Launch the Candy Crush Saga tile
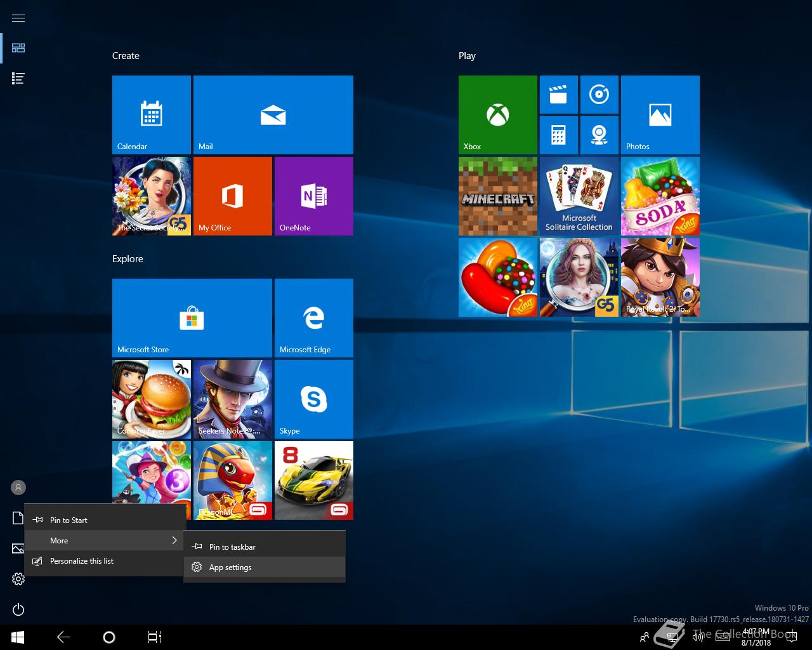The image size is (812, 650). point(498,277)
